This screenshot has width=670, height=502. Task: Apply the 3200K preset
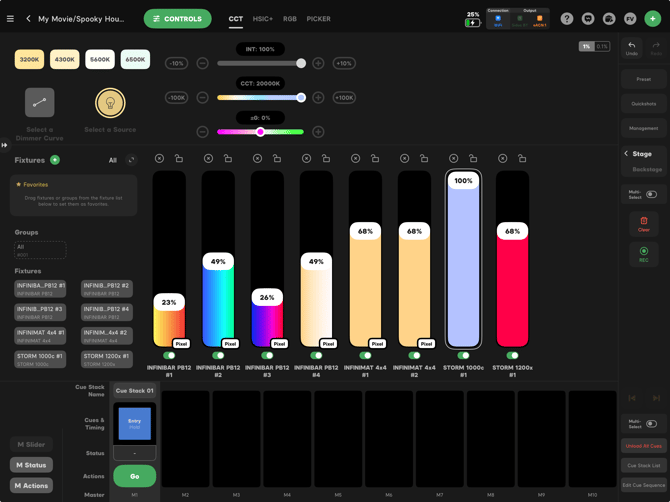click(x=29, y=59)
